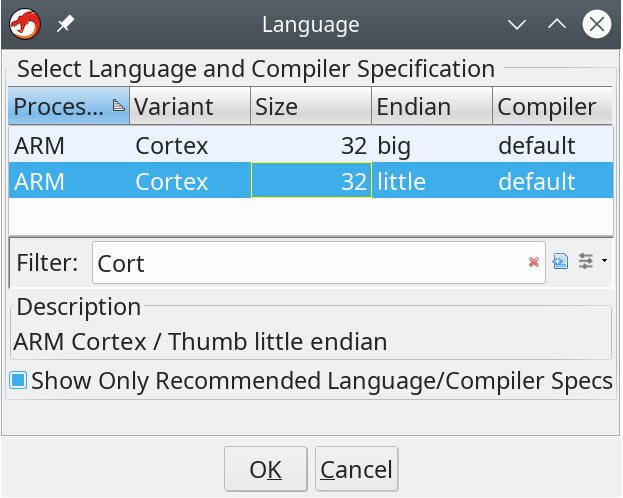Minimize the Language dialog window
This screenshot has height=498, width=623.
[517, 25]
